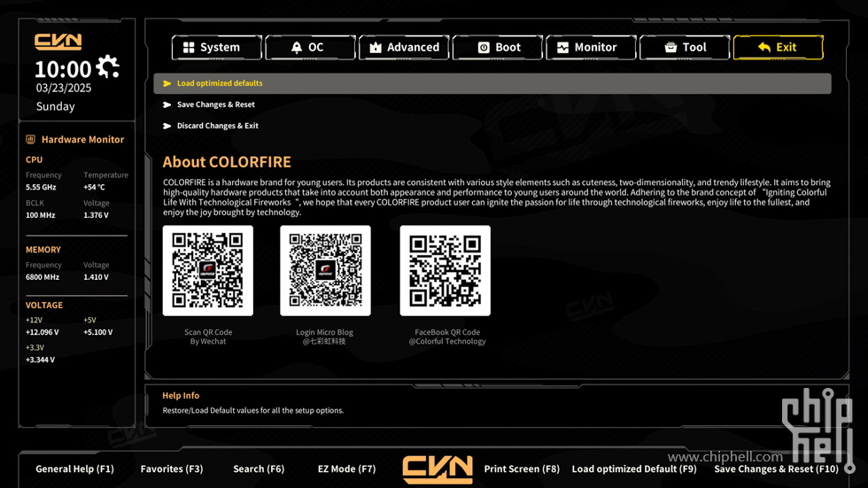Click the Login Micro Blog caption
This screenshot has width=868, height=488.
point(324,337)
